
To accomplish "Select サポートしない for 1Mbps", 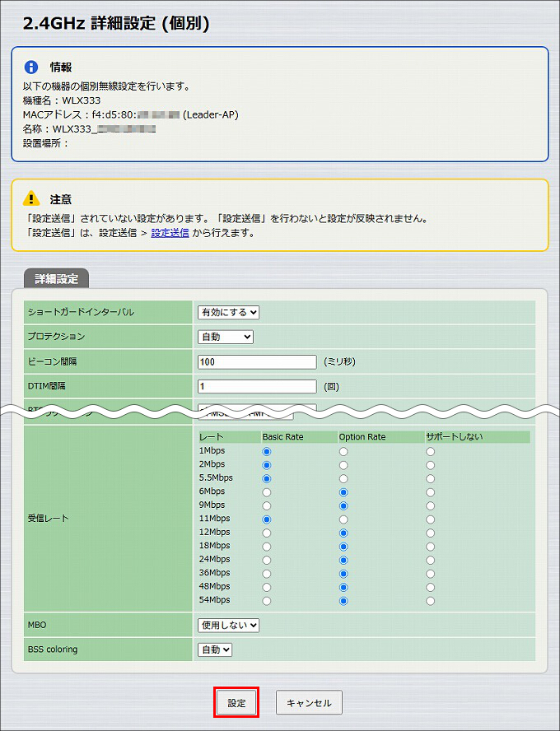I will click(x=431, y=451).
